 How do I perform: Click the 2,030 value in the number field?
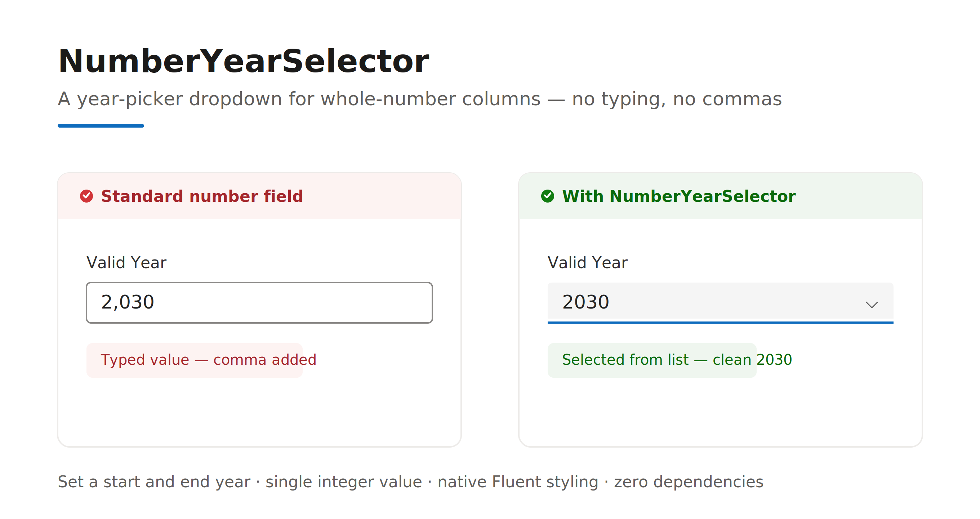128,302
